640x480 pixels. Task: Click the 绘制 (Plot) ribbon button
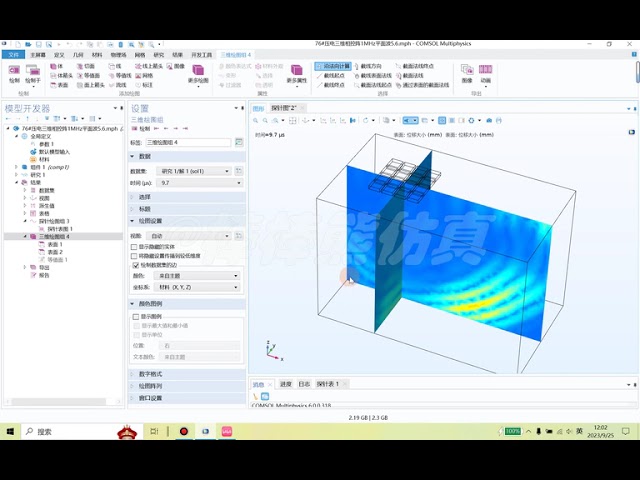[14, 73]
